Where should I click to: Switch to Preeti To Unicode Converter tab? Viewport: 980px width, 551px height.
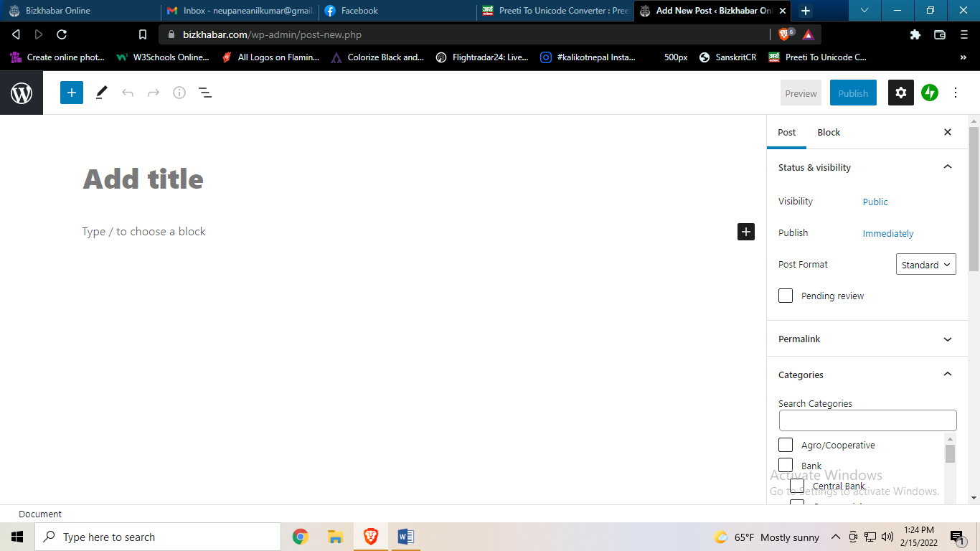coord(555,11)
